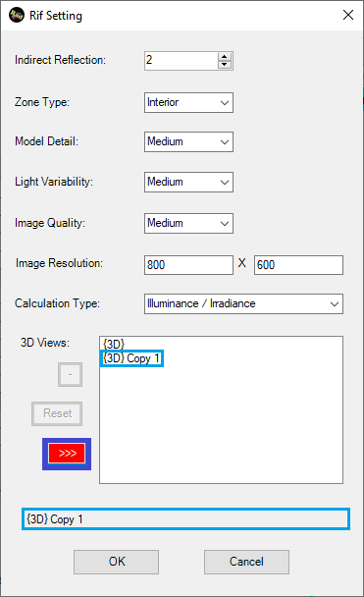
Task: Click the Rif Setting app icon
Action: tap(17, 16)
